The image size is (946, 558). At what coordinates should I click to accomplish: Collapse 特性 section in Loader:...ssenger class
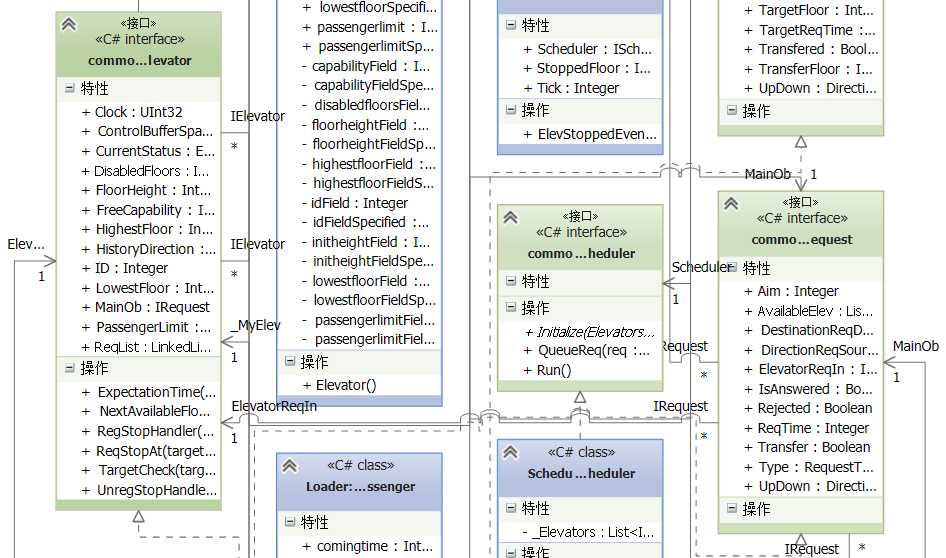[x=290, y=521]
